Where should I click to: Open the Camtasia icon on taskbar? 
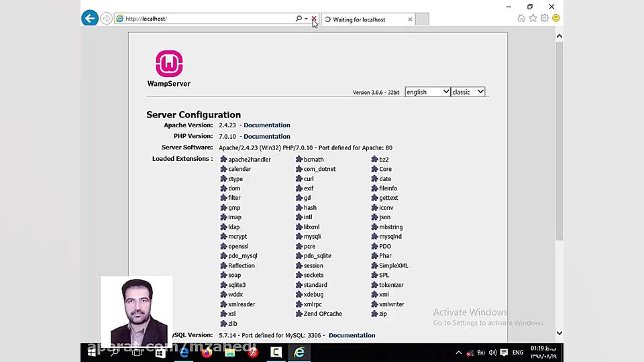tap(276, 353)
